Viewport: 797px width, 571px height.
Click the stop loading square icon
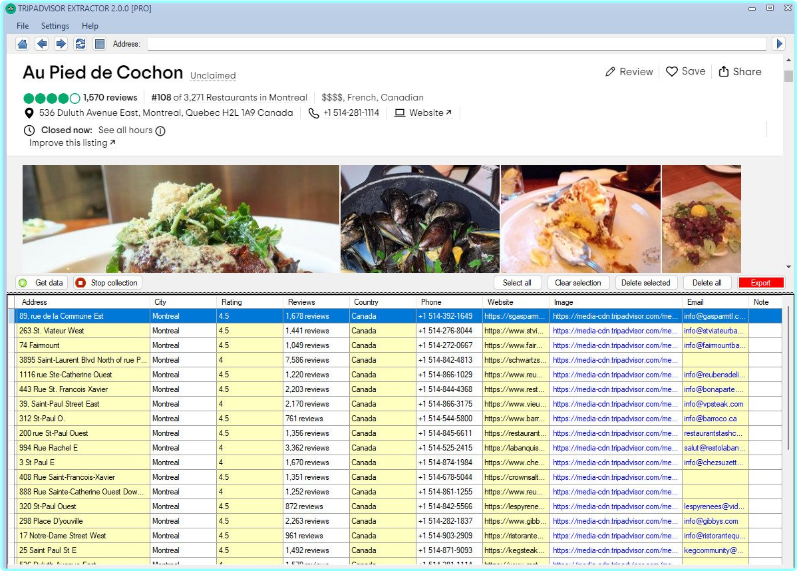(x=100, y=44)
